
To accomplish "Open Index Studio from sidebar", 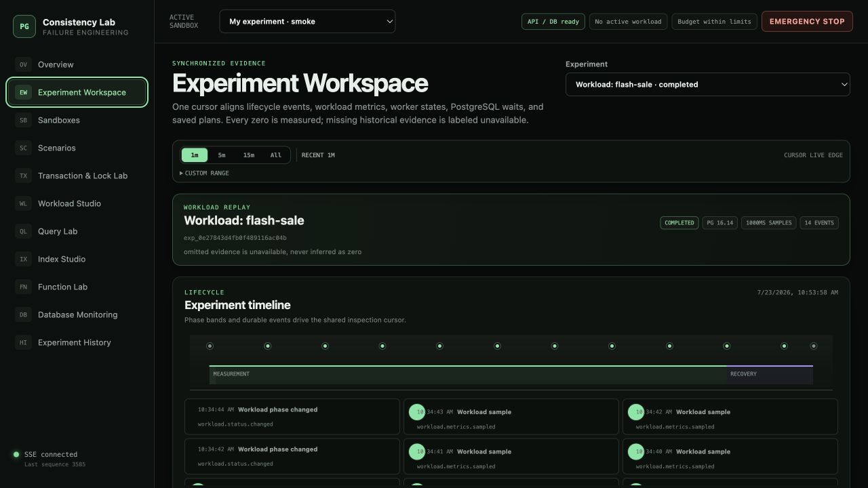I will [77, 259].
